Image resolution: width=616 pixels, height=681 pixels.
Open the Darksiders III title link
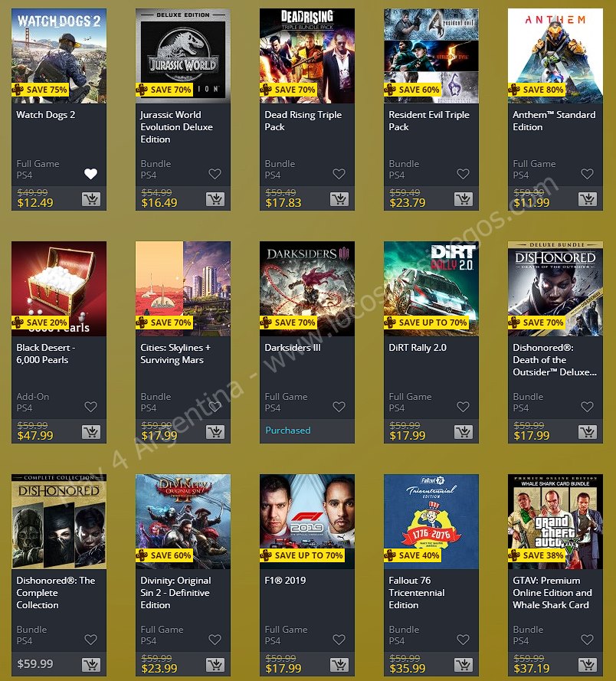293,348
